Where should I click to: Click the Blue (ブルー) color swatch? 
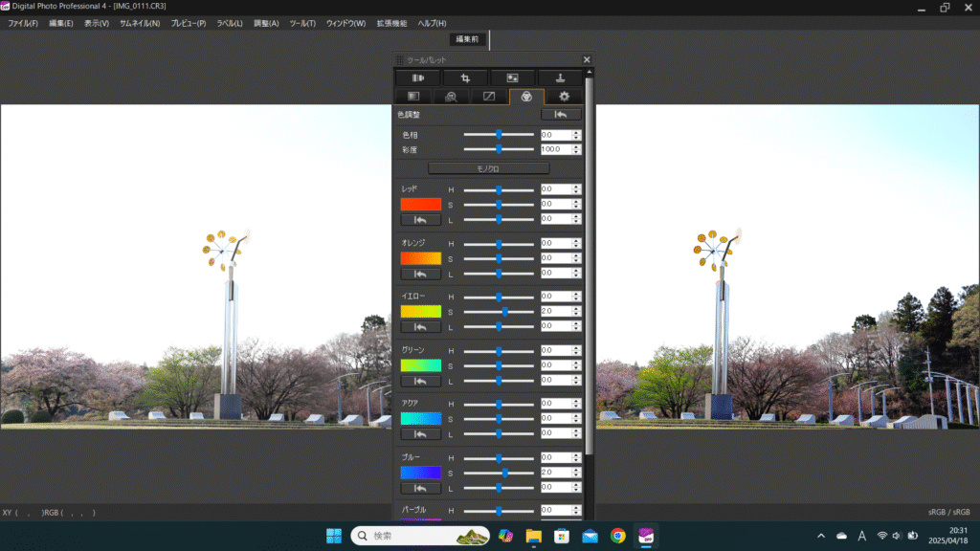click(420, 473)
